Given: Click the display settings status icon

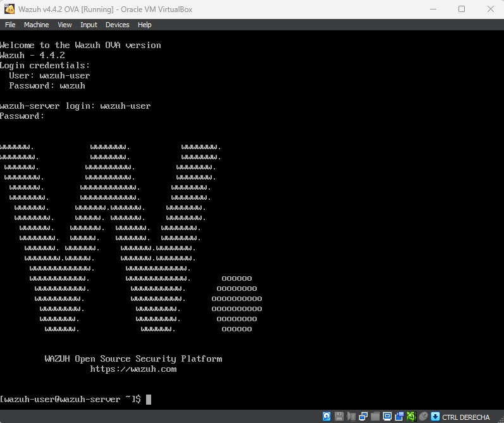Looking at the screenshot, I should (387, 417).
